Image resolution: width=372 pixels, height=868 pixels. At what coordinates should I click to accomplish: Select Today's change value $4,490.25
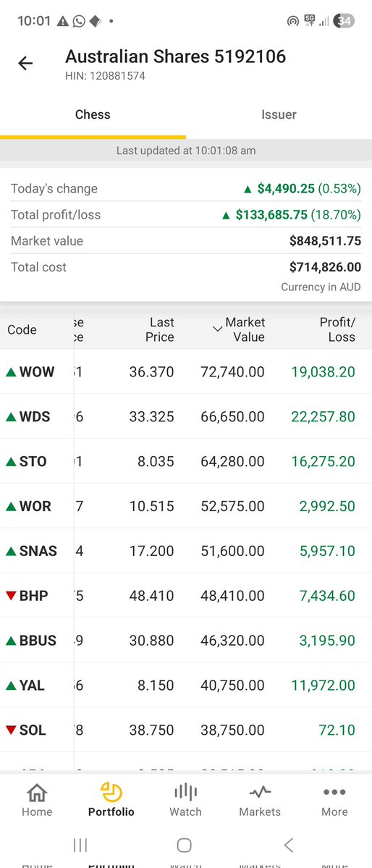(286, 189)
